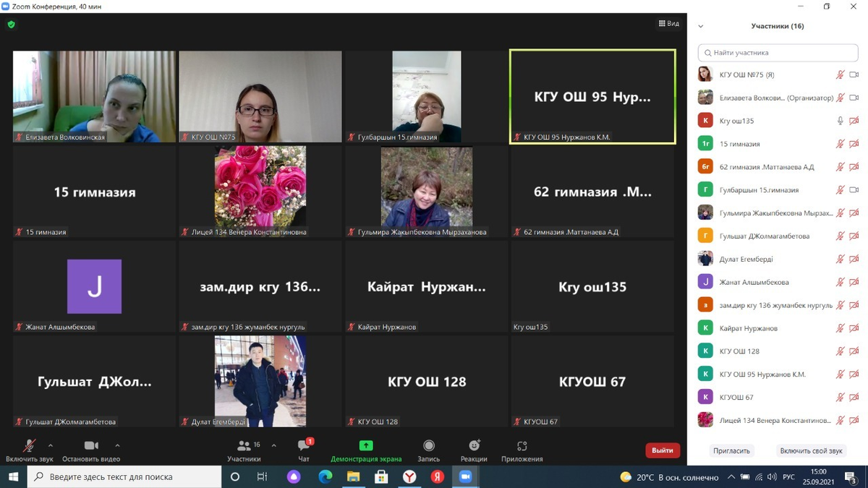Start recording with Запись icon

[428, 446]
